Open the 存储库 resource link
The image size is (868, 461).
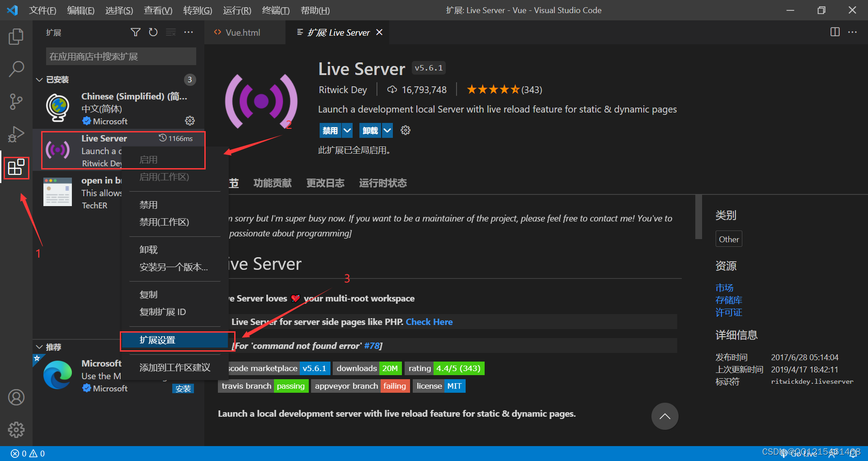[729, 300]
